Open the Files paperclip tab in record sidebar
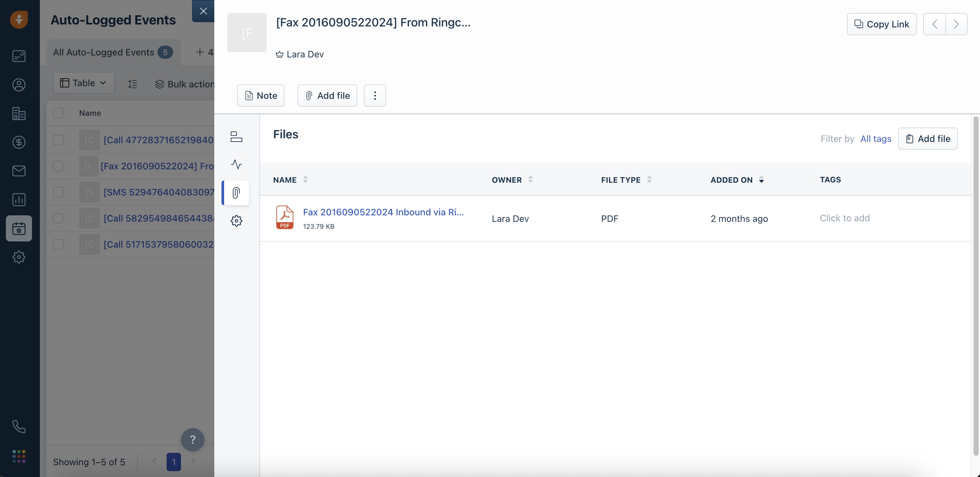Viewport: 980px width, 477px height. (236, 193)
